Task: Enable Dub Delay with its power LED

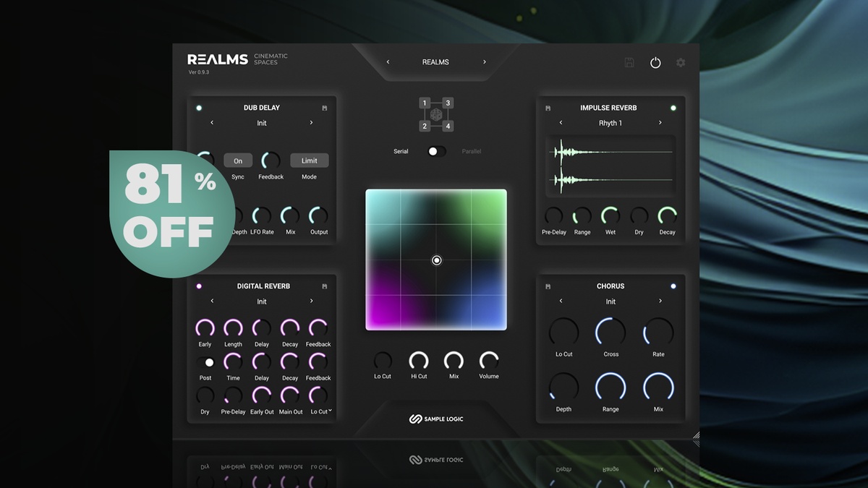Action: (199, 108)
